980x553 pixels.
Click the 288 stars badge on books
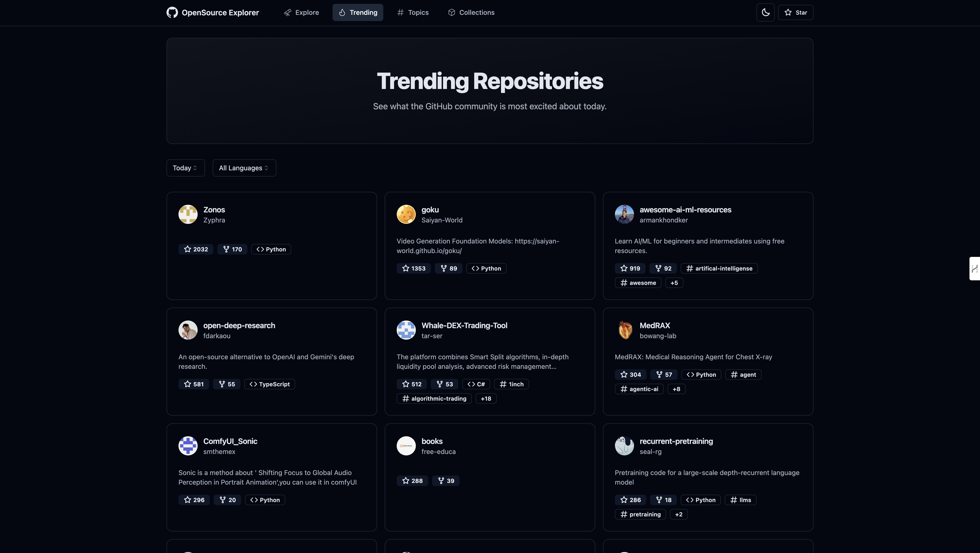[x=412, y=481]
